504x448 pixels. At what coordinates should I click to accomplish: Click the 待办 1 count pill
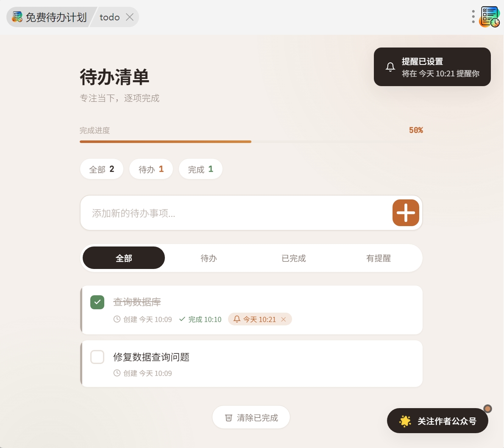click(x=151, y=169)
